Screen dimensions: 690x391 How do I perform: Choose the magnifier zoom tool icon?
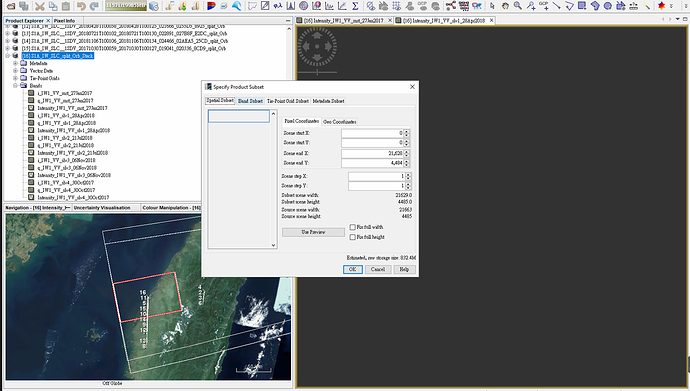[x=518, y=6]
